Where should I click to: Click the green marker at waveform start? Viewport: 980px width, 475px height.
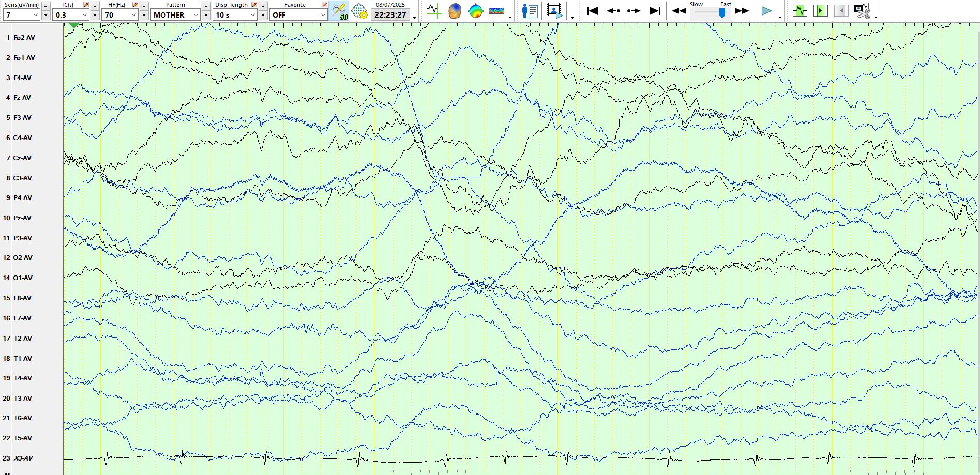[x=73, y=25]
